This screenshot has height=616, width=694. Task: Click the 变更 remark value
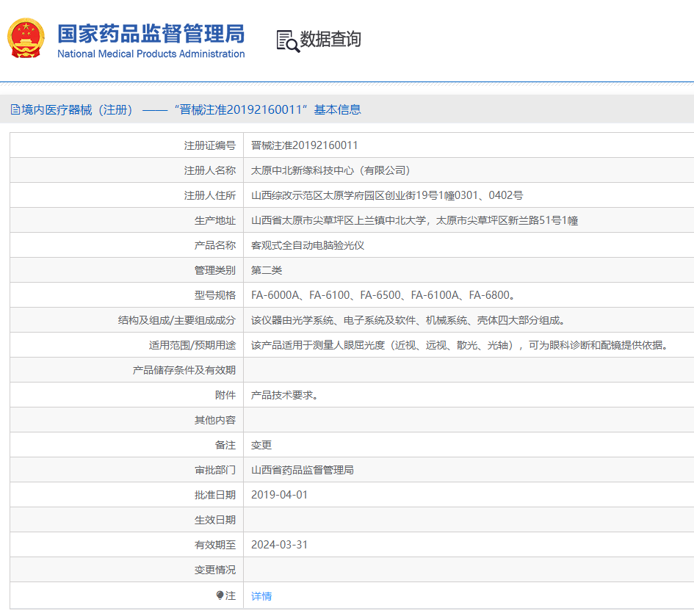click(261, 445)
